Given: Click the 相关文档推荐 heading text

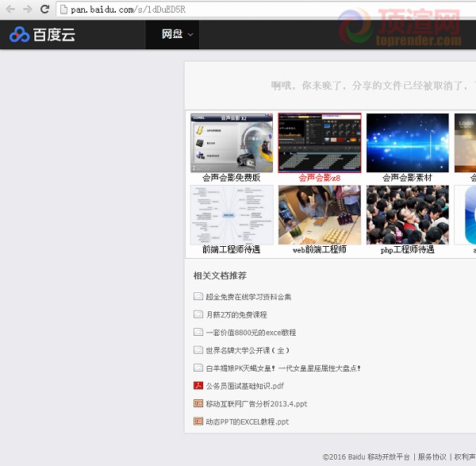Looking at the screenshot, I should tap(220, 275).
